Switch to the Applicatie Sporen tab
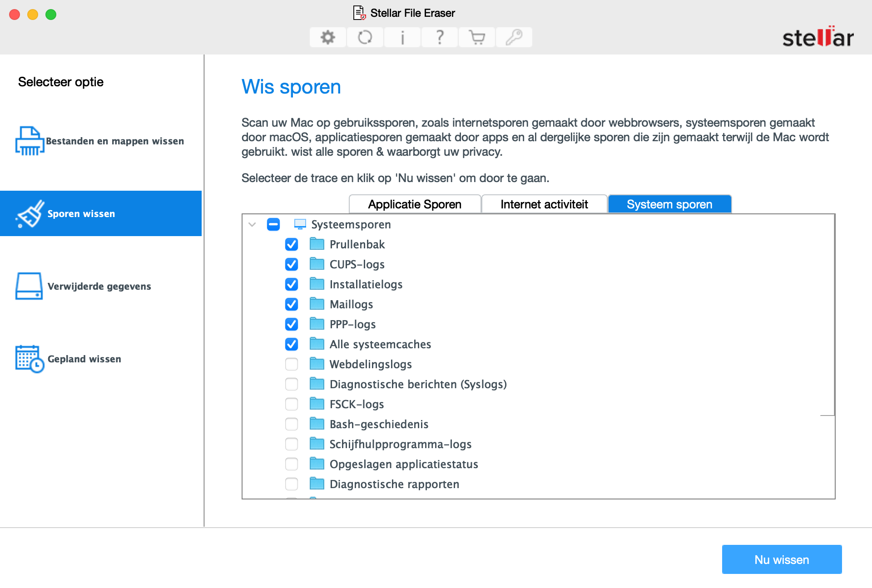Screen dimensions: 872x588 tap(415, 204)
